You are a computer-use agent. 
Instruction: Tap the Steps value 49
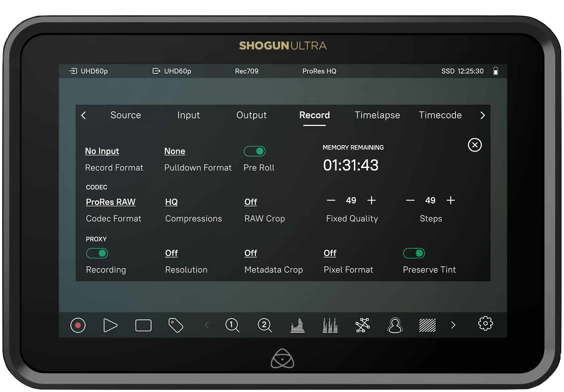[x=430, y=200]
